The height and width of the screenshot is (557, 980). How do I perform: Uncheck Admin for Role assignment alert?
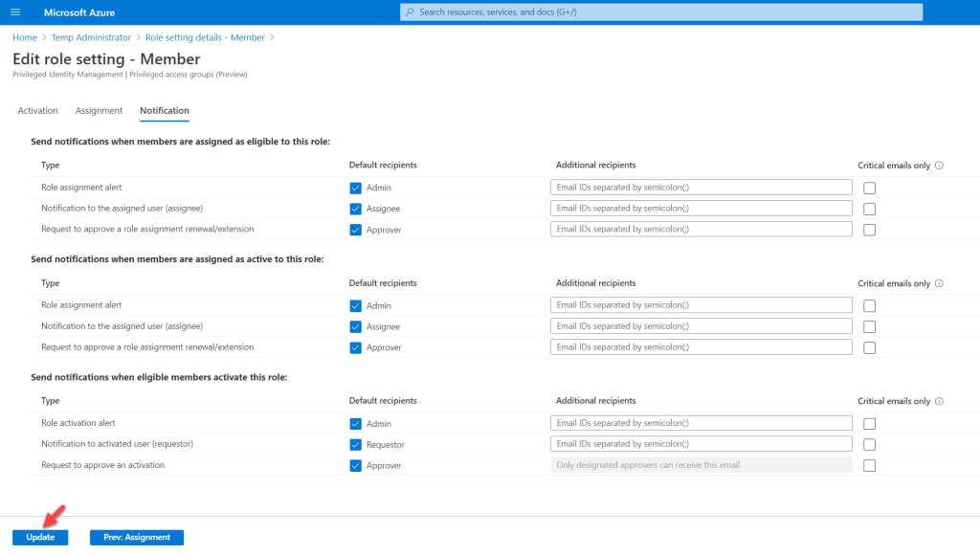coord(354,188)
